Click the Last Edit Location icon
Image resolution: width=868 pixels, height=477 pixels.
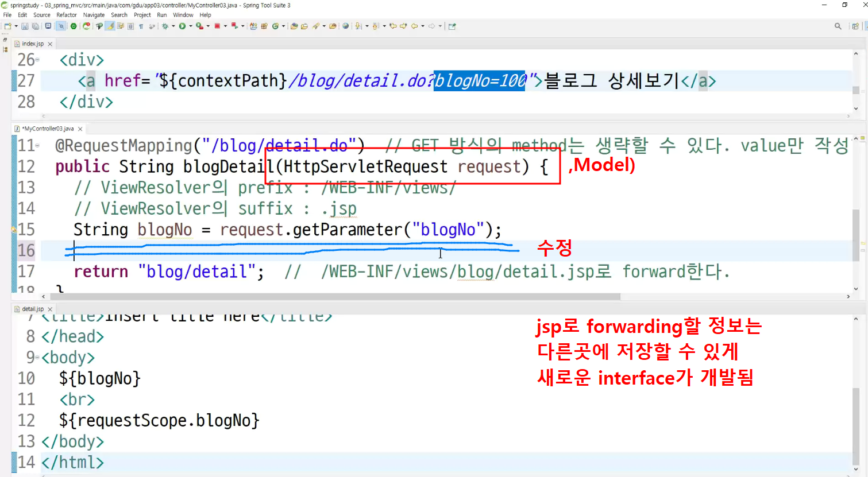click(x=393, y=26)
